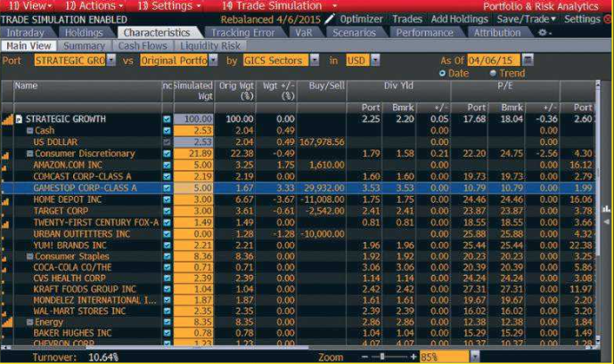Click the Settings button next to Save/Trade
The width and height of the screenshot is (614, 364).
click(x=582, y=20)
